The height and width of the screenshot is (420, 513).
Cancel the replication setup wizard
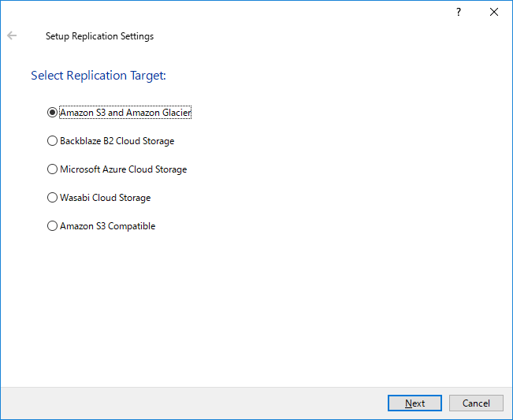coord(476,403)
